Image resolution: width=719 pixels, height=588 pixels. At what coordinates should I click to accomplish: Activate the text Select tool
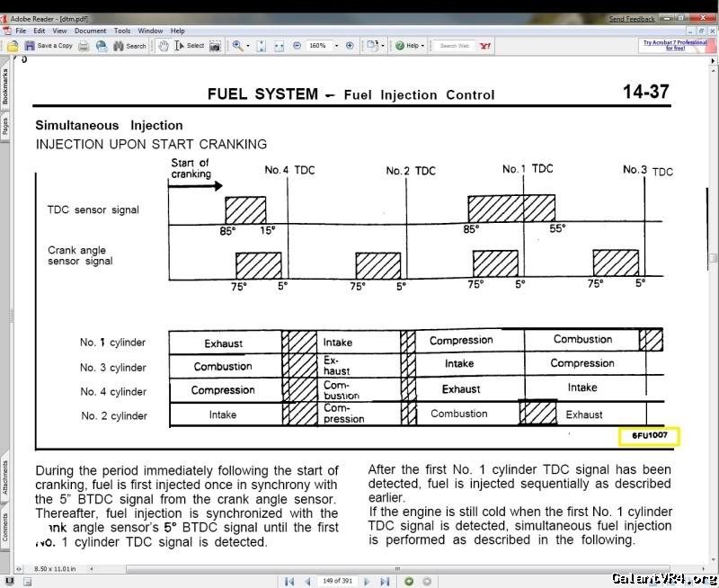coord(190,46)
